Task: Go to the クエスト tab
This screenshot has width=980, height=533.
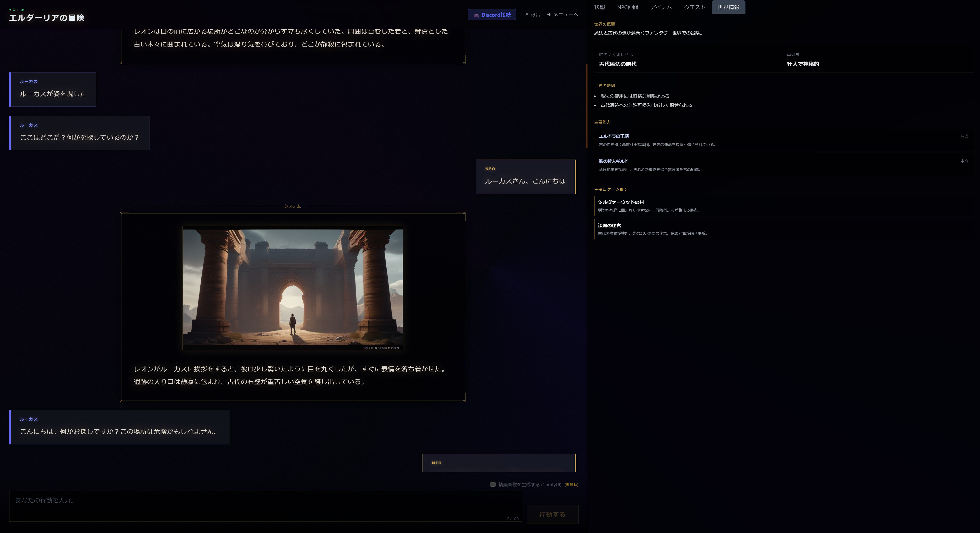Action: pyautogui.click(x=695, y=7)
